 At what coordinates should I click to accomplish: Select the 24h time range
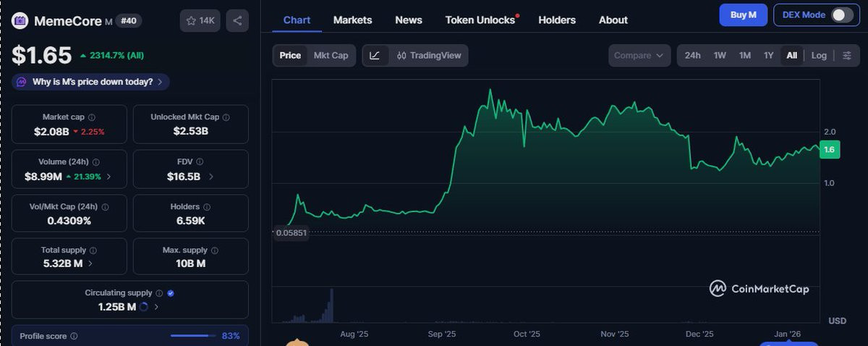click(x=692, y=55)
